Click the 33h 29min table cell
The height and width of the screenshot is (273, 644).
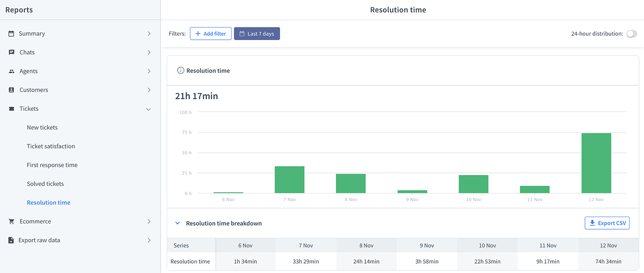coord(306,261)
